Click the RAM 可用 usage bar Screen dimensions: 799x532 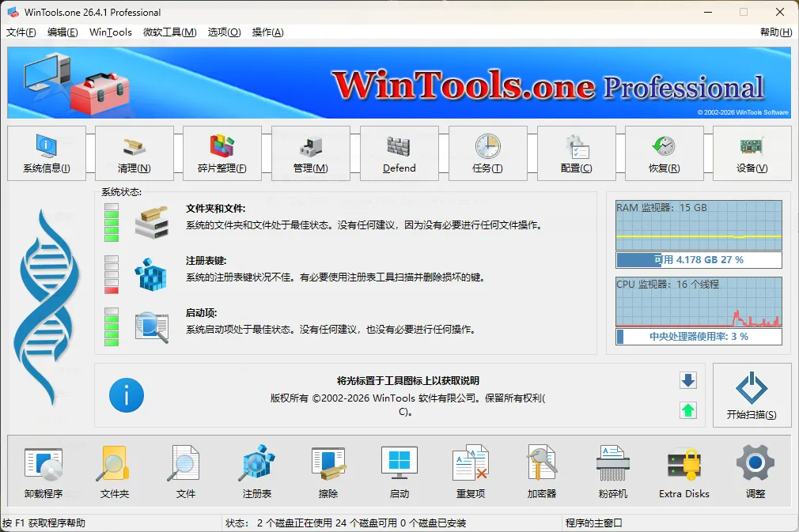[699, 259]
